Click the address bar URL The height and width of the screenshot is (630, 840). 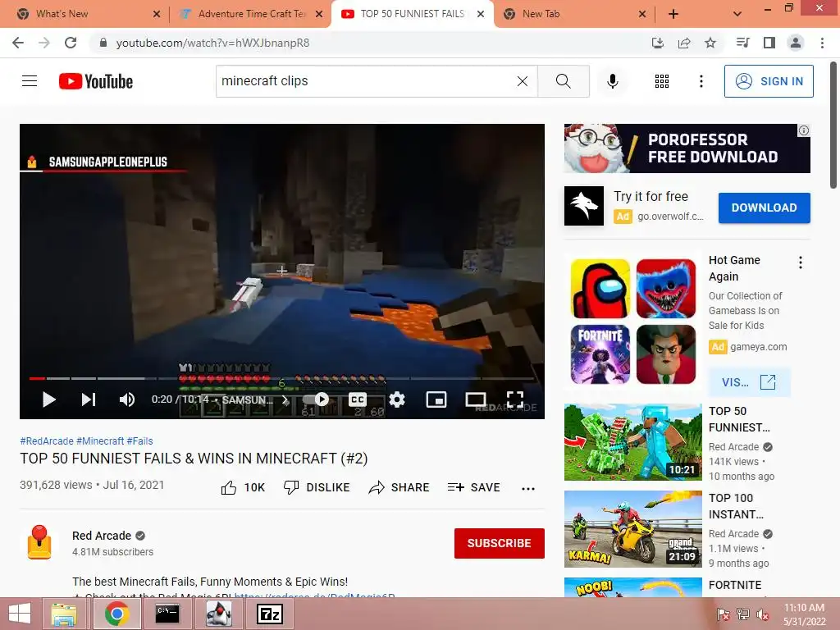tap(212, 43)
